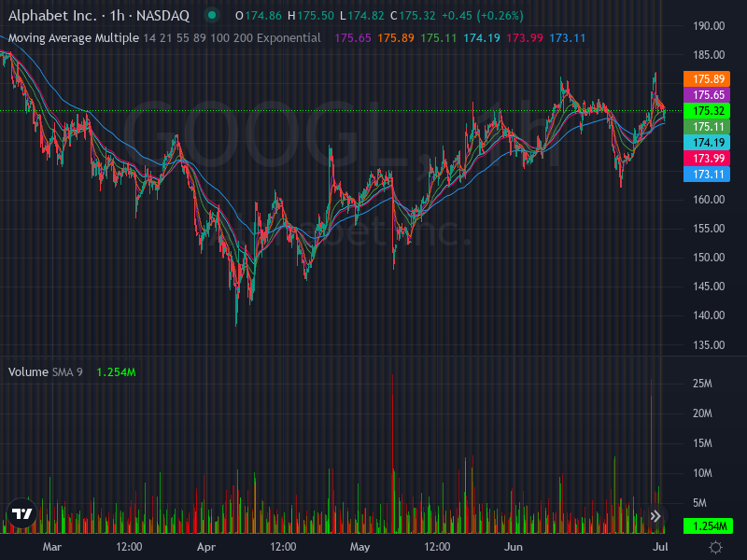The height and width of the screenshot is (560, 747).
Task: Click the bright green 175.32 current price label
Action: coord(707,110)
